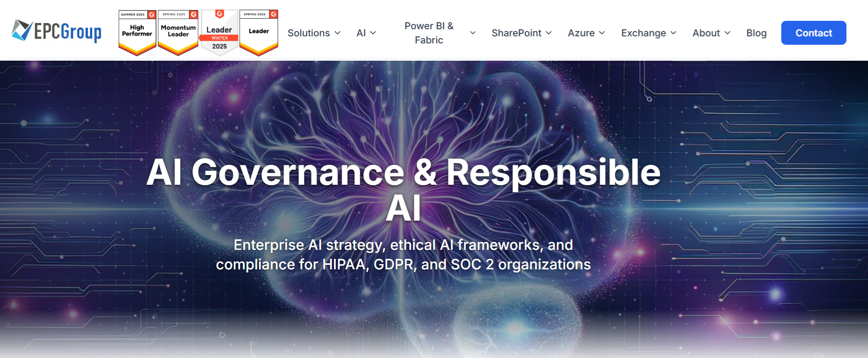Image resolution: width=868 pixels, height=358 pixels.
Task: Click the chevron arrow beside Solutions
Action: coord(338,33)
